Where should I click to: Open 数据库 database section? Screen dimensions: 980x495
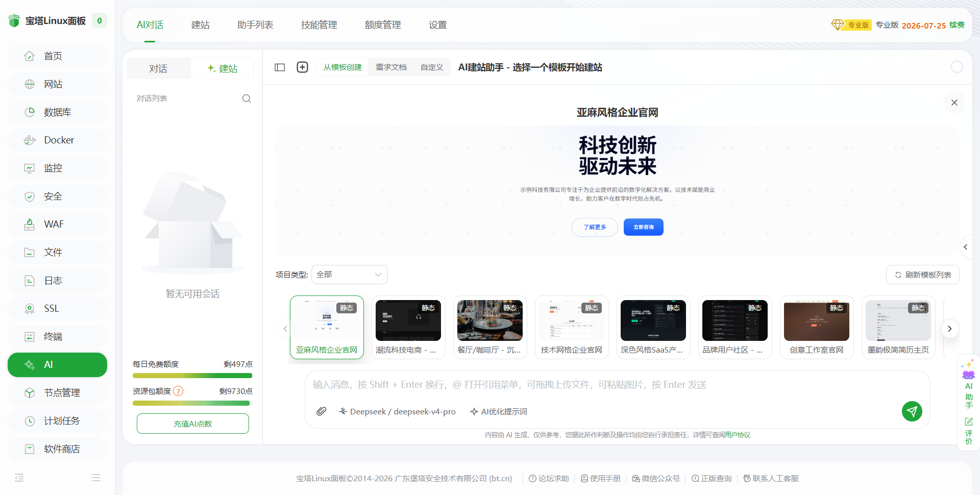57,112
